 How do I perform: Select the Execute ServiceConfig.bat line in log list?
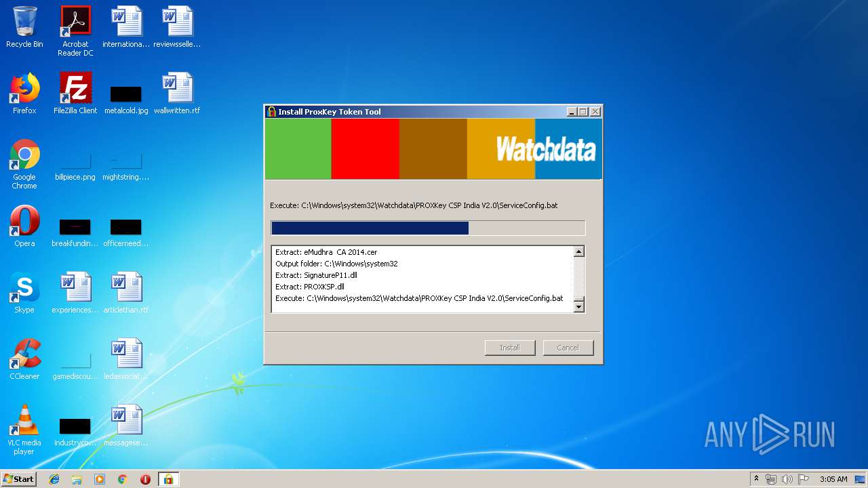(x=419, y=298)
